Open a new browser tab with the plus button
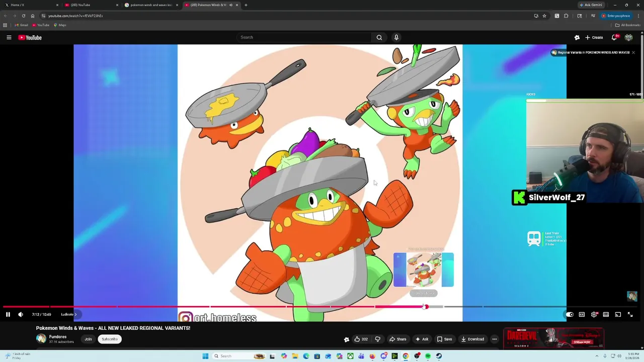Viewport: 644px width, 362px height. click(x=246, y=5)
